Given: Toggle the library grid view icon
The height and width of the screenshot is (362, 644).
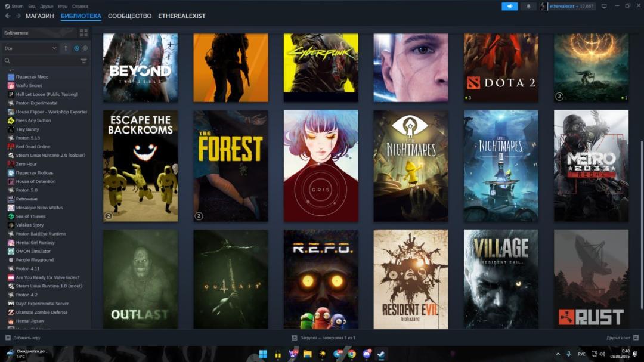Looking at the screenshot, I should 84,32.
